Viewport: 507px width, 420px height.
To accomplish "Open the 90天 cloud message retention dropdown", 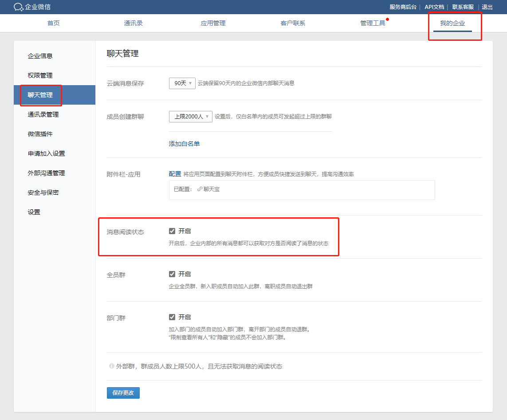I will pyautogui.click(x=182, y=83).
